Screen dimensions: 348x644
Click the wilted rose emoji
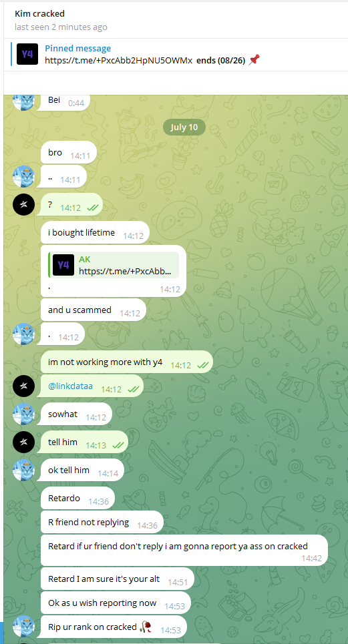click(x=146, y=627)
